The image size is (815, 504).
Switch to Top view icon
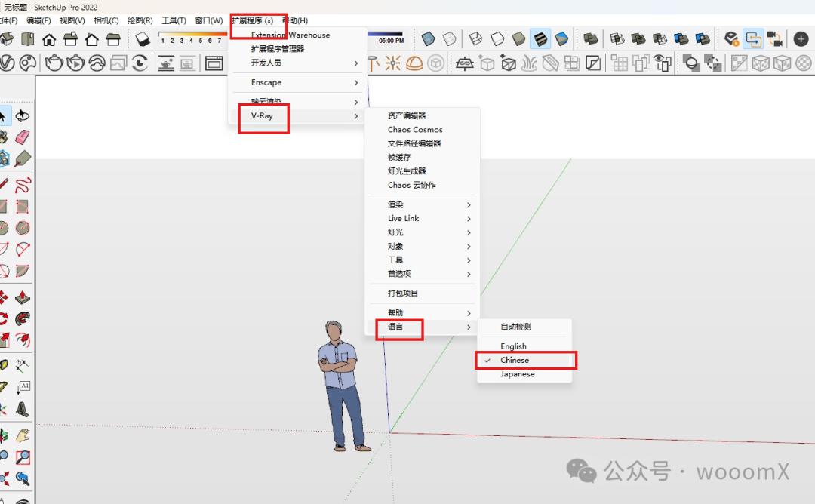coord(28,39)
